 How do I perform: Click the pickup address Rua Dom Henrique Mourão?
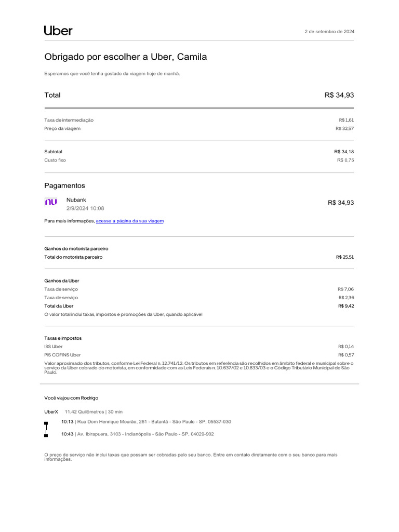click(x=154, y=422)
